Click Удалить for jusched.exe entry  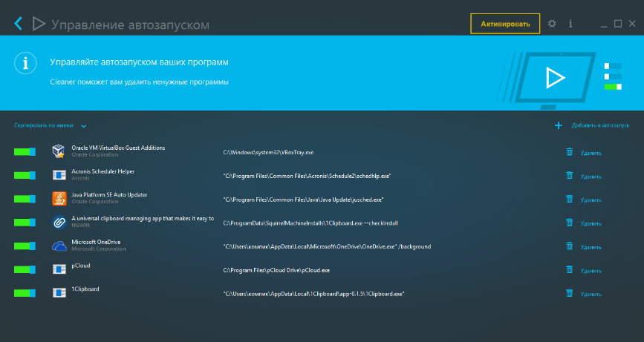(x=591, y=200)
